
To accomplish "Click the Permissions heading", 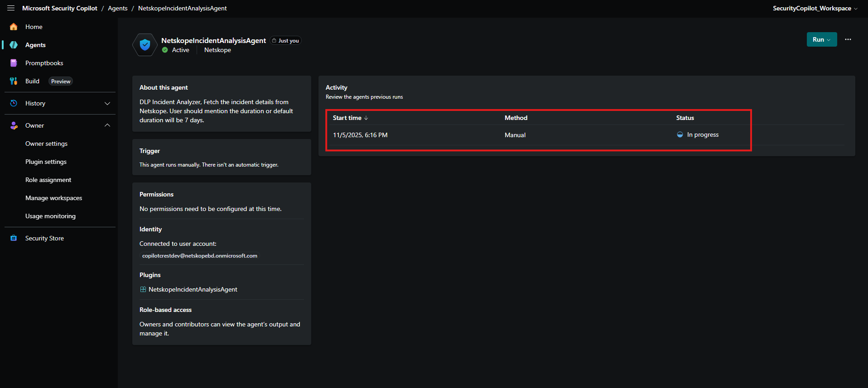I will click(x=156, y=194).
